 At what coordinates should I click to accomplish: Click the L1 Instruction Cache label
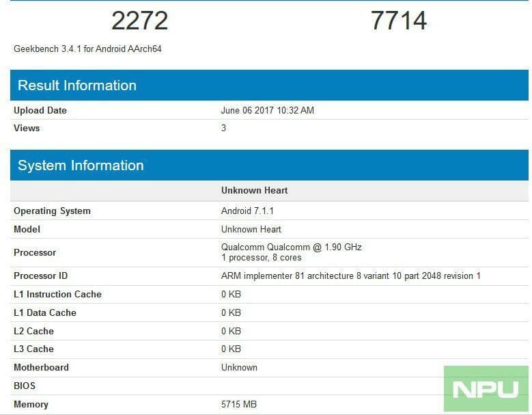click(x=57, y=294)
